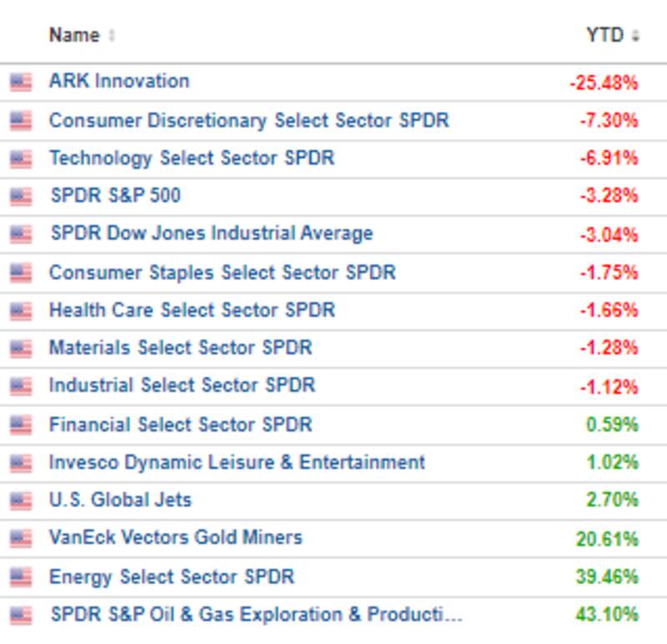Open Invesco Dynamic Leisure & Entertainment
Image resolution: width=667 pixels, height=644 pixels.
pos(237,462)
